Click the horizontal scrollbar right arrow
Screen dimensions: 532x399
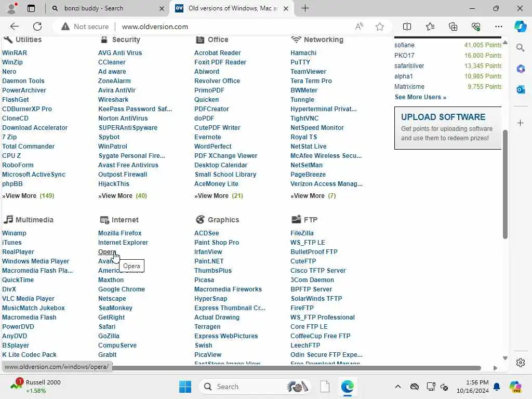[495, 368]
